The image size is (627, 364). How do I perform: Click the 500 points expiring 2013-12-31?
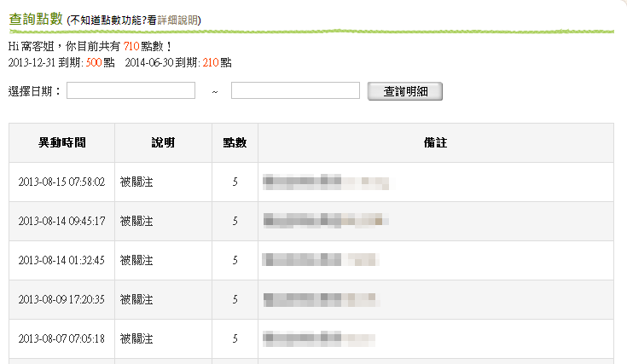click(94, 62)
